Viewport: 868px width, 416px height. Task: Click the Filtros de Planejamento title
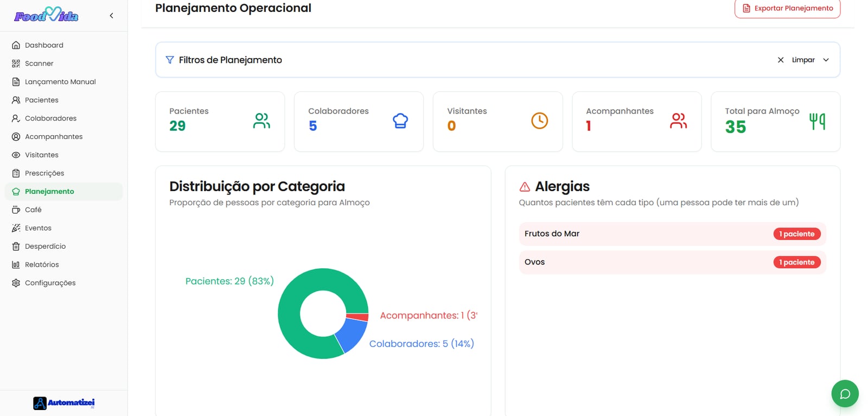(x=231, y=60)
